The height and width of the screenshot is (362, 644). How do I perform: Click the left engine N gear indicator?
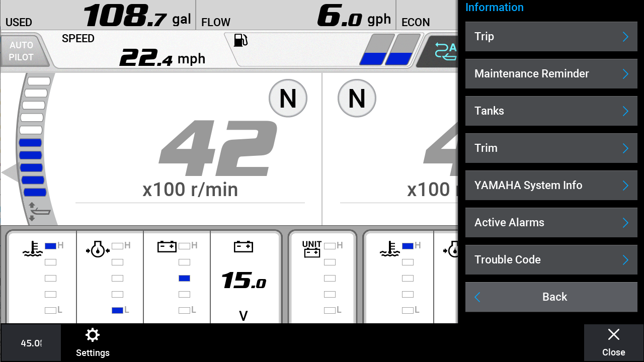coord(288,98)
